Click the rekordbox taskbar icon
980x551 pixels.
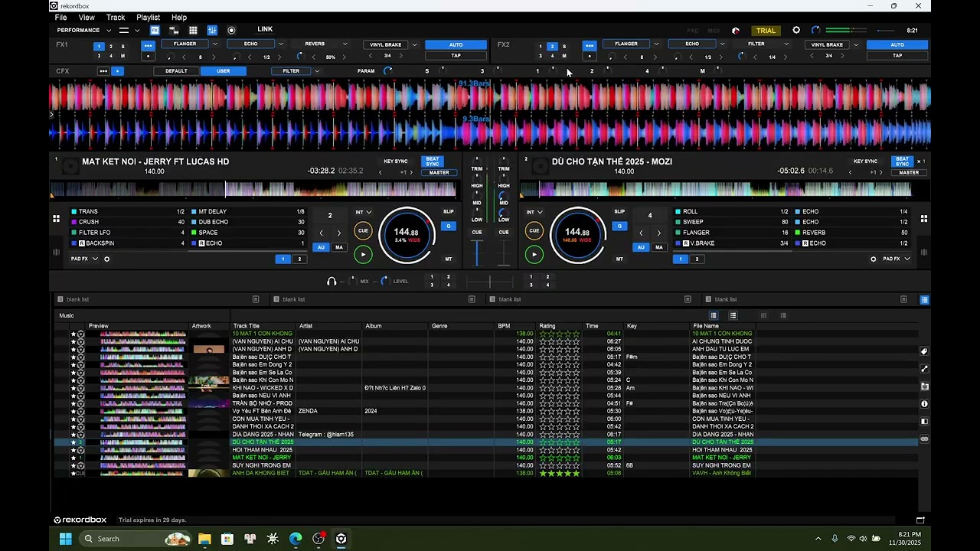click(x=341, y=539)
